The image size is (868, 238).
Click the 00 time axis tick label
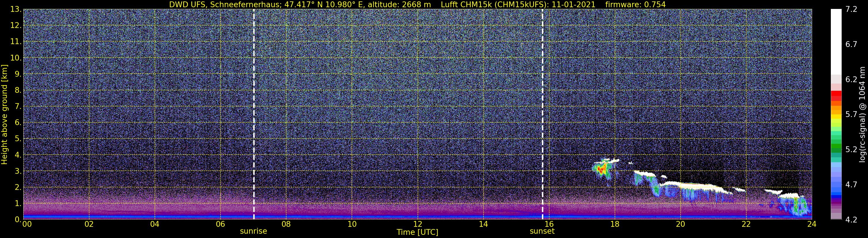click(27, 224)
